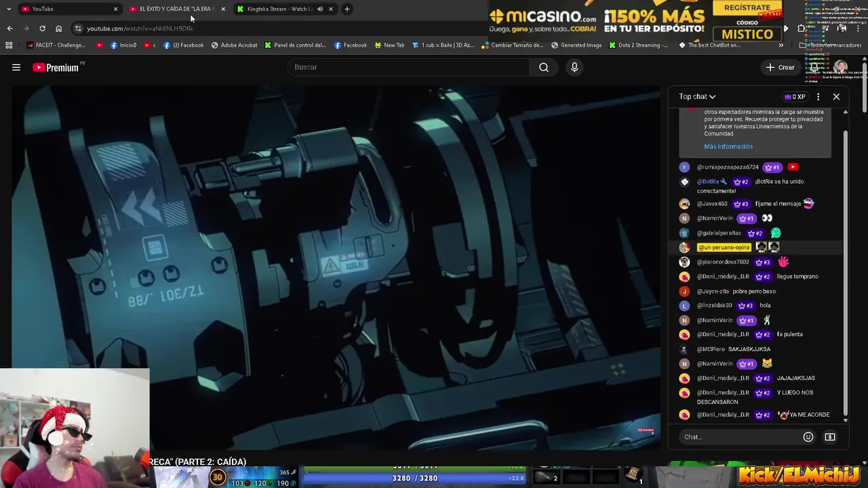Click @Javax463 avatar in chat
Viewport: 868px width, 488px height.
pos(684,203)
